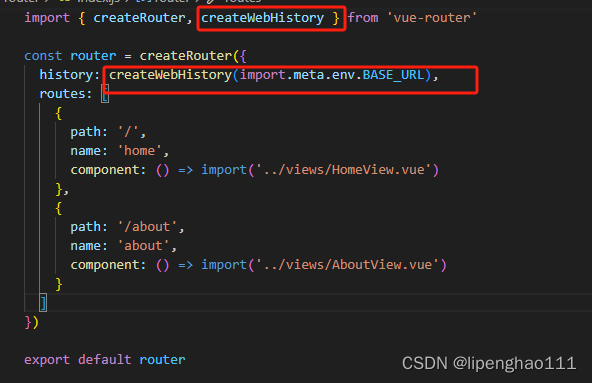Click the "const" keyword

tap(43, 56)
